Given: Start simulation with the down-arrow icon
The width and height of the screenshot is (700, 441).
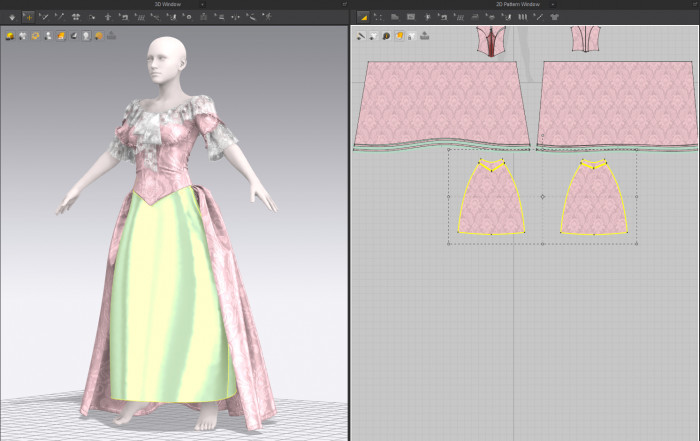Looking at the screenshot, I should pyautogui.click(x=12, y=17).
